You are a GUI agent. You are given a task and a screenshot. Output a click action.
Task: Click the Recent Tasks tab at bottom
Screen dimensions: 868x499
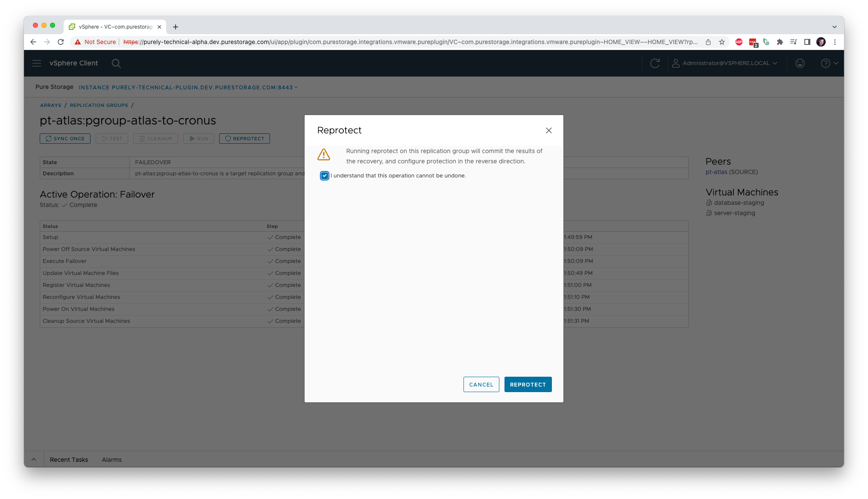click(68, 460)
